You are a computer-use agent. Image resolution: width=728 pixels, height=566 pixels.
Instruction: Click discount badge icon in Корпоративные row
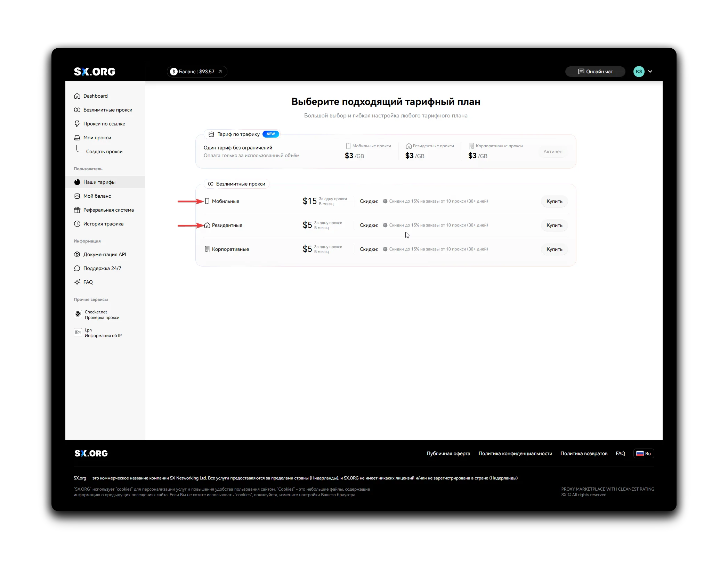pos(385,249)
